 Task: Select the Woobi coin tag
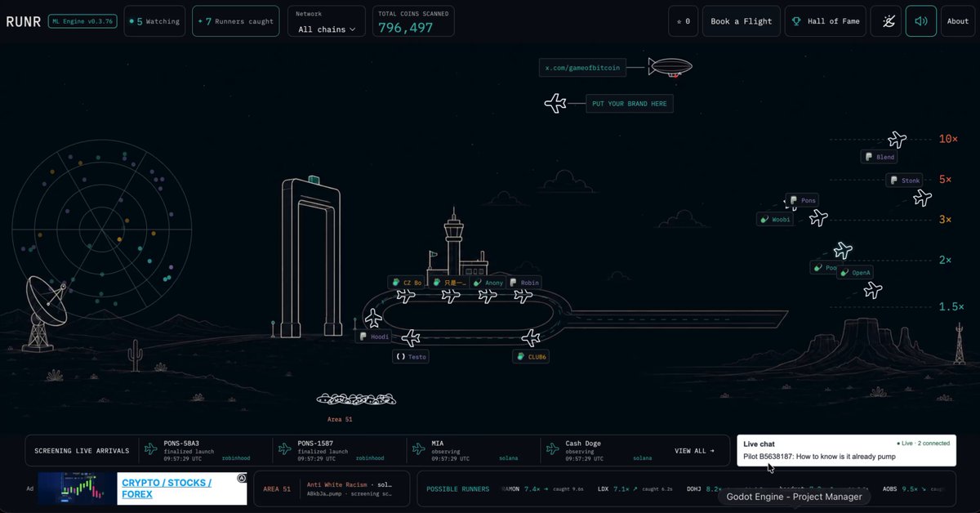pyautogui.click(x=775, y=219)
